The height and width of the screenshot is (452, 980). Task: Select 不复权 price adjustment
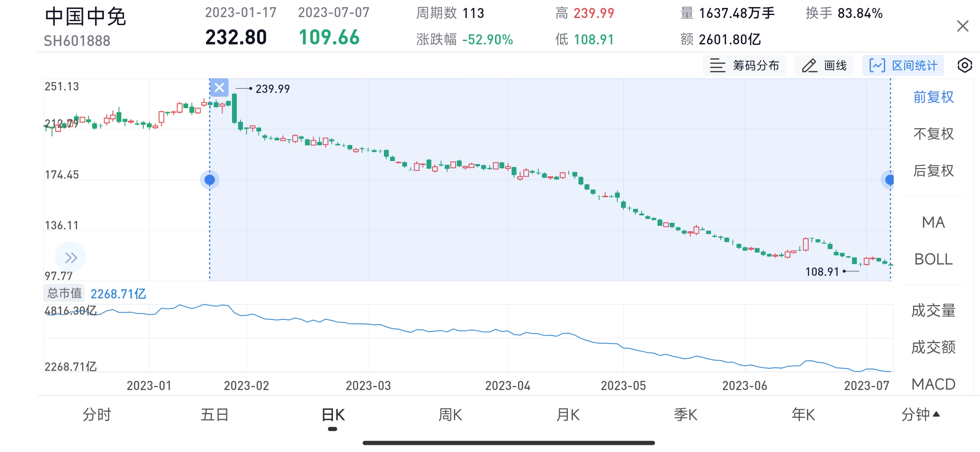tap(933, 134)
